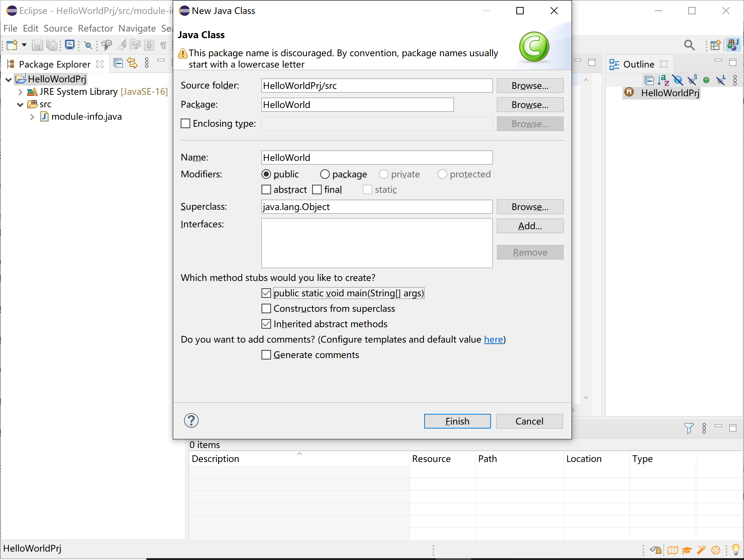Open the Refactor menu
The height and width of the screenshot is (560, 744).
click(x=95, y=28)
